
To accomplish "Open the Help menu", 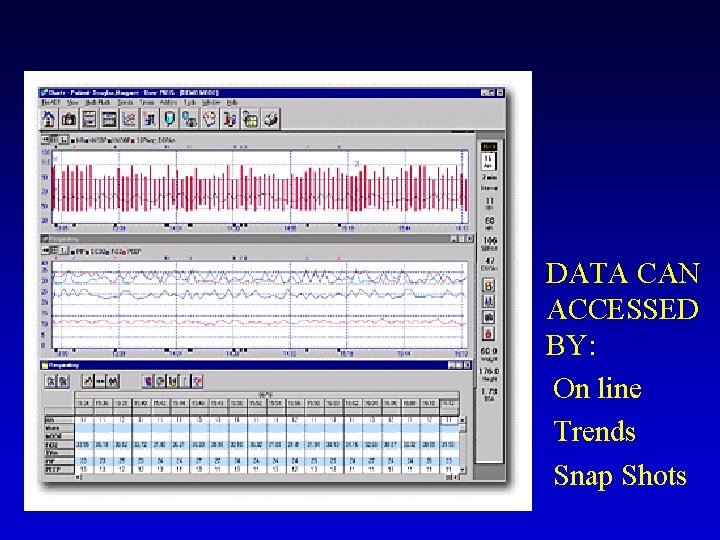I will coord(232,102).
